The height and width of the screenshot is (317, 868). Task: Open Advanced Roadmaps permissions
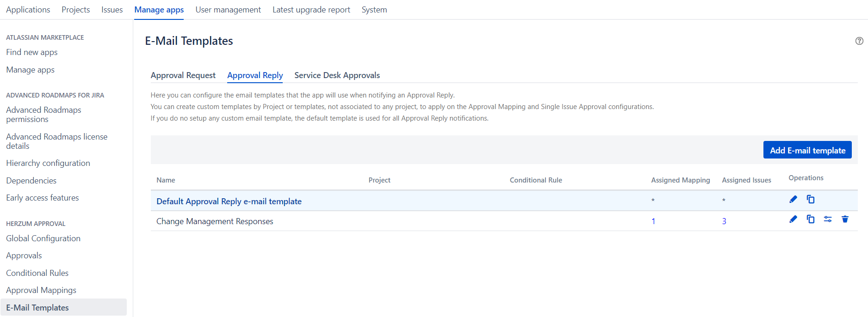point(43,115)
